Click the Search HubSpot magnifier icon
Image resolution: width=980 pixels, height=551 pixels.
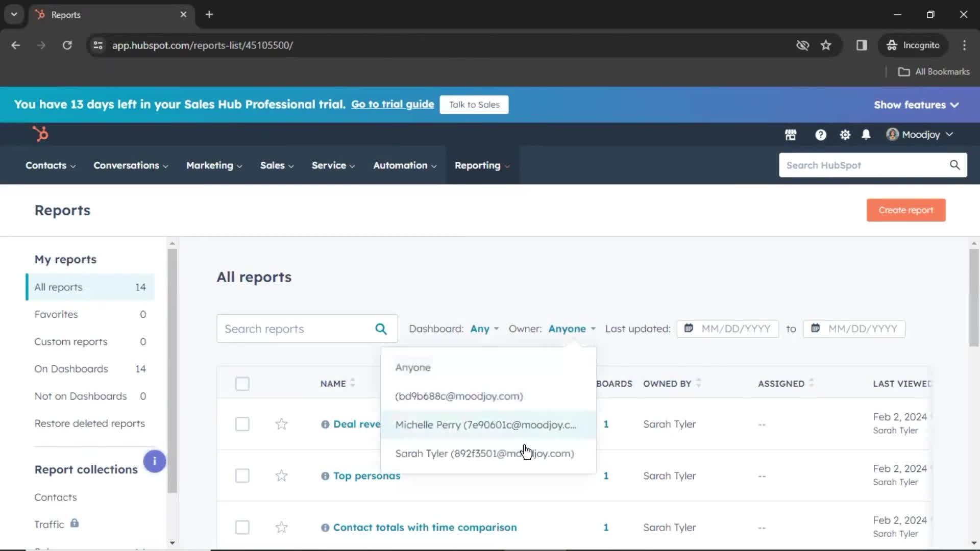(954, 165)
